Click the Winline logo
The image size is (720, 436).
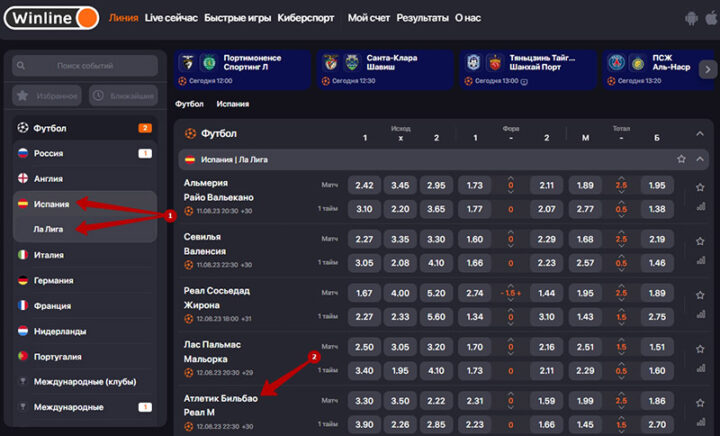(x=51, y=17)
